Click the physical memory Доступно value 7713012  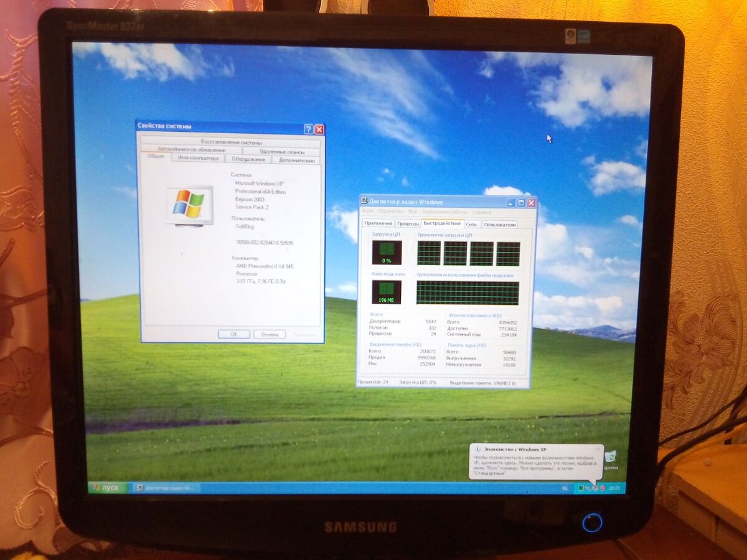coord(508,329)
